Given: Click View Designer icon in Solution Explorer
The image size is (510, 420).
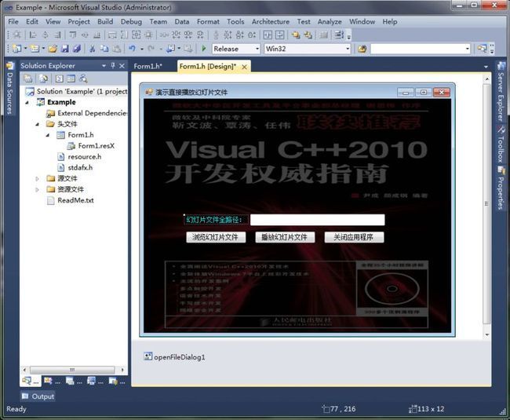Looking at the screenshot, I should [71, 79].
